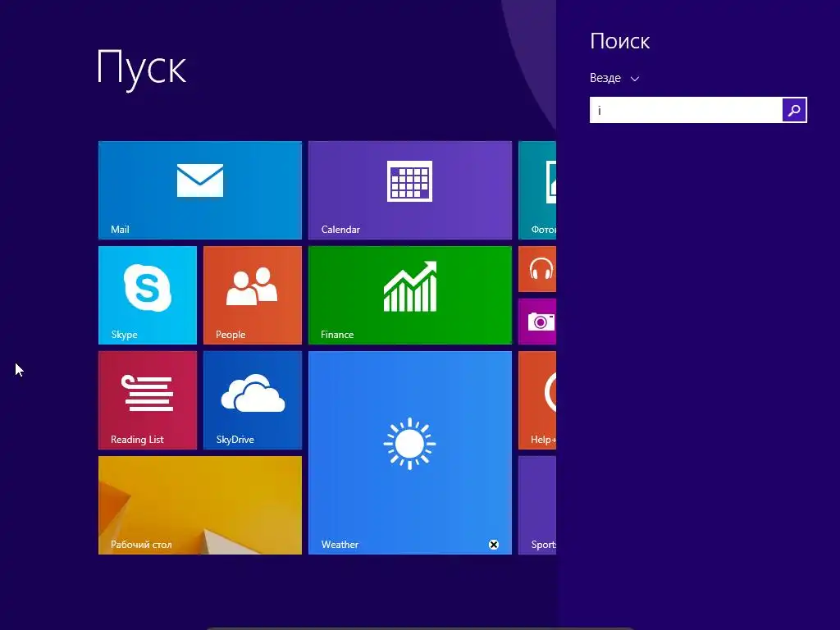Click the search magnifier button
840x630 pixels.
(794, 110)
